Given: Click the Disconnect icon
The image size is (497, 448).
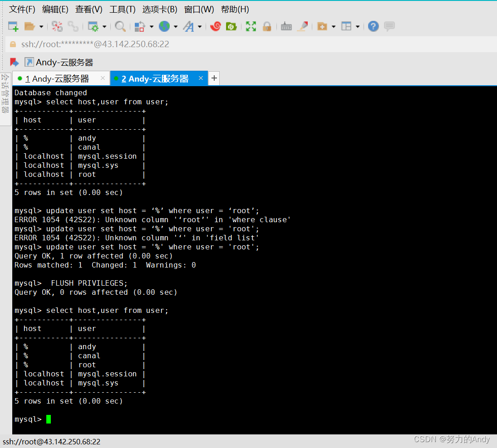Looking at the screenshot, I should tap(57, 27).
